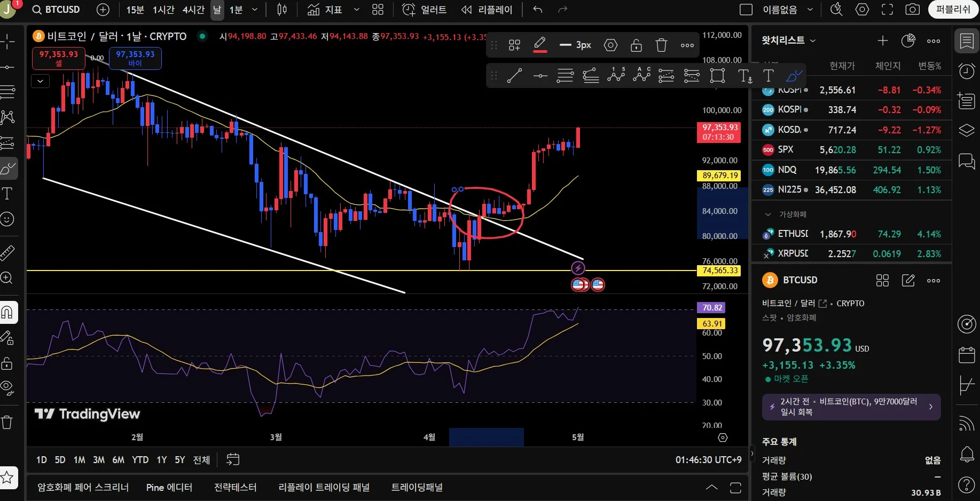Take a chart snapshot with camera icon

coord(913,10)
